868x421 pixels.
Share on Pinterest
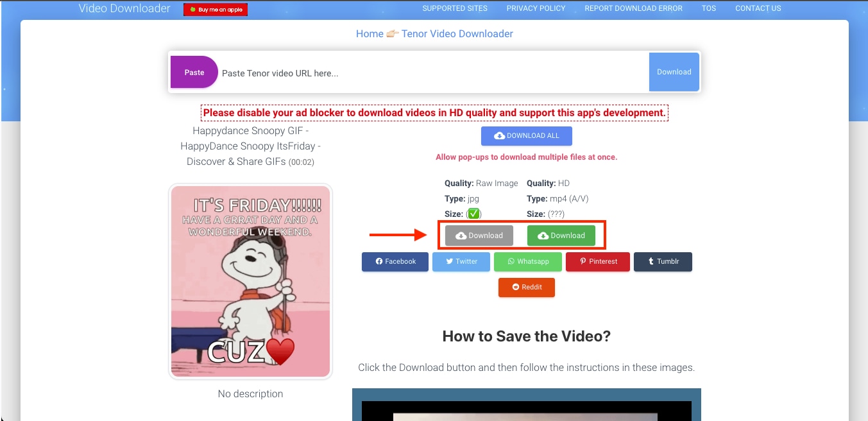tap(598, 262)
